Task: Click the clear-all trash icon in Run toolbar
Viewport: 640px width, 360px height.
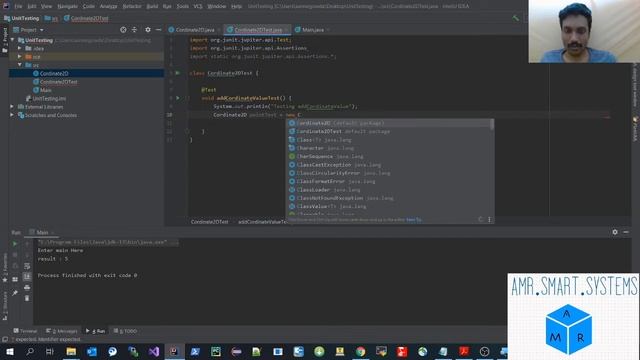Action: click(27, 298)
